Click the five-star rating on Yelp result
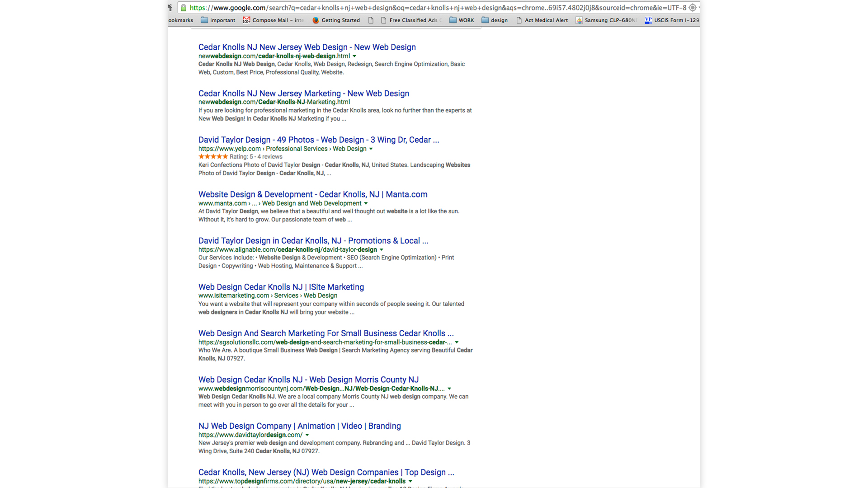The width and height of the screenshot is (868, 488). pos(213,157)
